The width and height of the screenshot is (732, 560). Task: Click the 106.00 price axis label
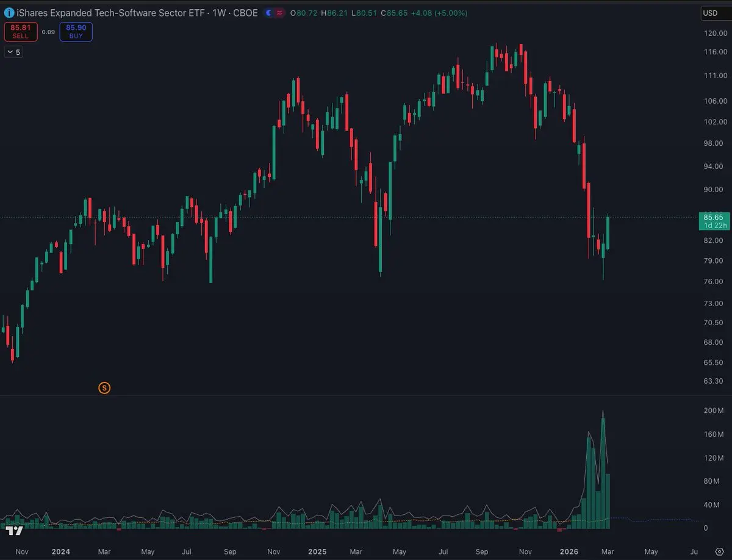pyautogui.click(x=714, y=101)
